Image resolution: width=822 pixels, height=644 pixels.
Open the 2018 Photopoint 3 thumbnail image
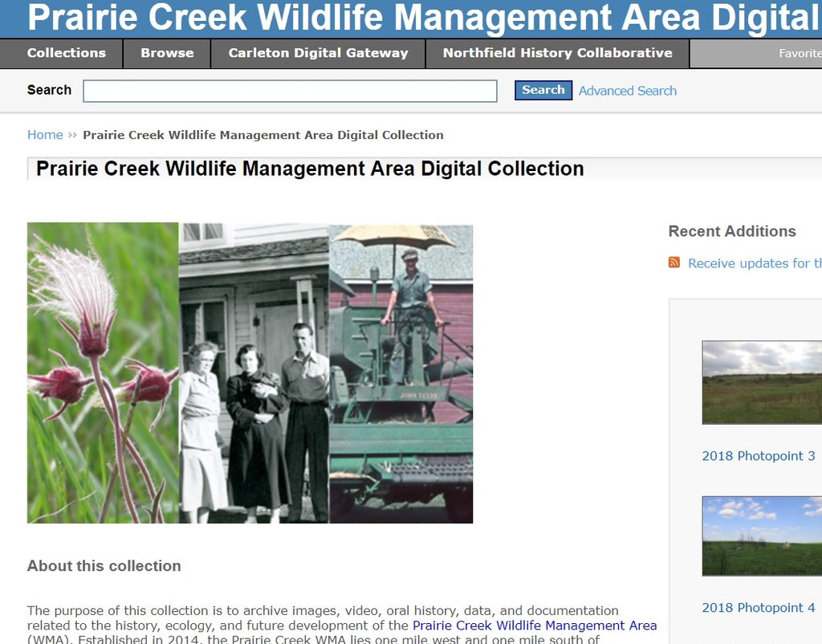[x=763, y=382]
